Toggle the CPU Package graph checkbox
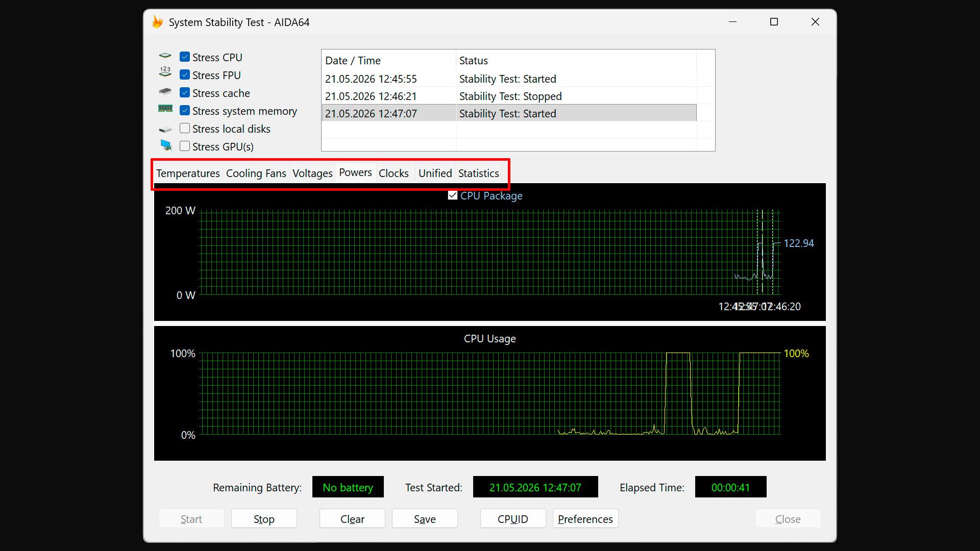The image size is (980, 551). pyautogui.click(x=452, y=195)
